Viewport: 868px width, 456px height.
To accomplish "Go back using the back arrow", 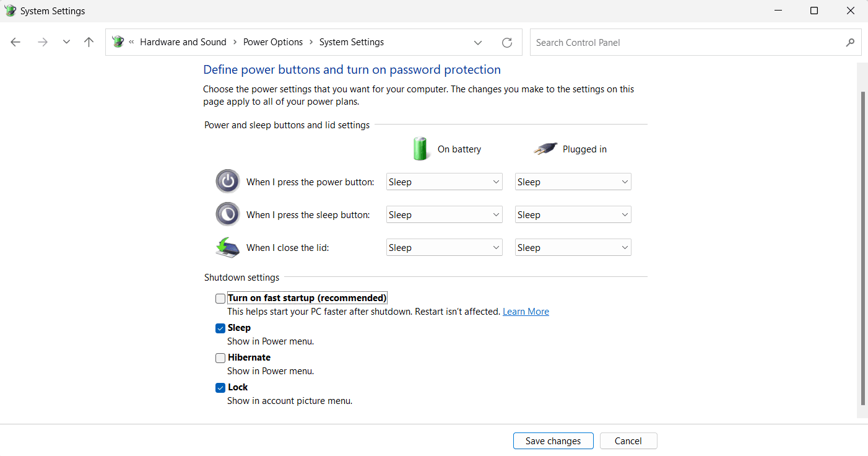I will [x=15, y=42].
